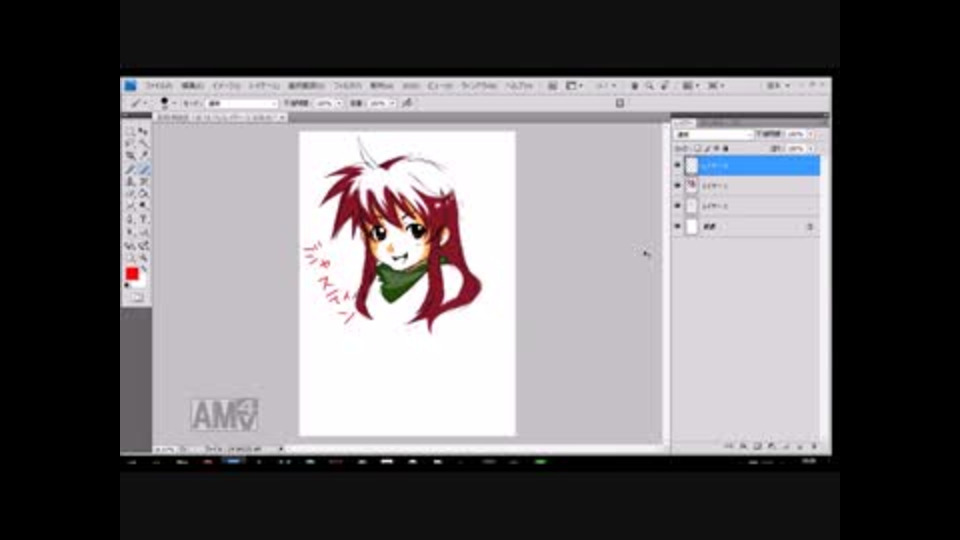Screen dimensions: 960x540
Task: Select the Rectangular Marquee tool
Action: [130, 132]
